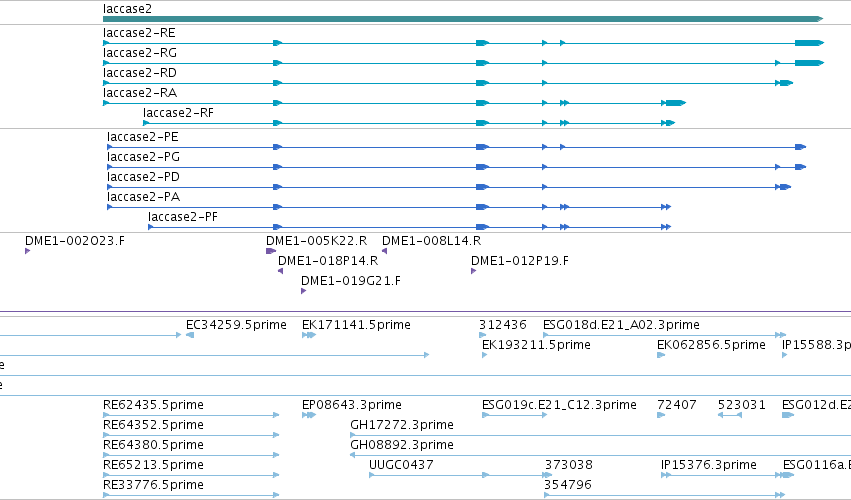851x500 pixels.
Task: Click the arrow glyph under EK062856.5prime
Action: pyautogui.click(x=661, y=355)
